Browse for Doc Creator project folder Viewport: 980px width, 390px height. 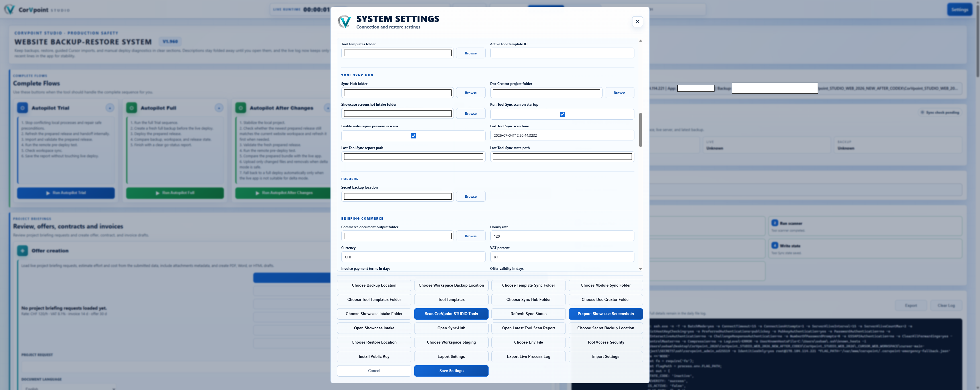coord(619,93)
